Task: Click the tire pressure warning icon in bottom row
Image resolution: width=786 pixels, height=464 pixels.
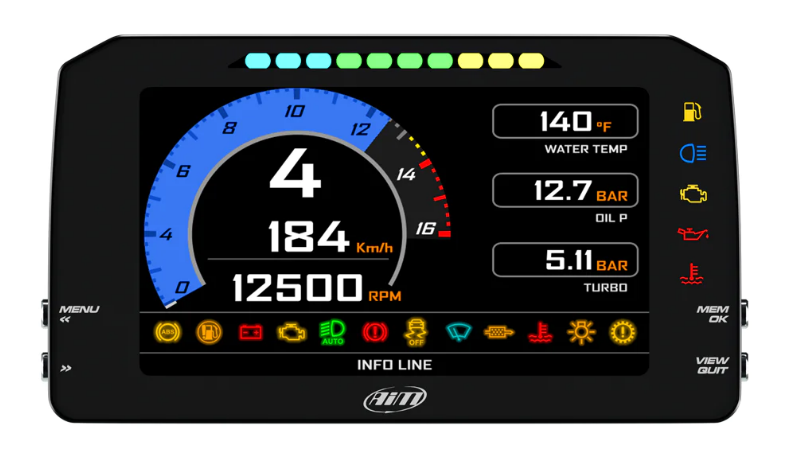Action: click(622, 331)
